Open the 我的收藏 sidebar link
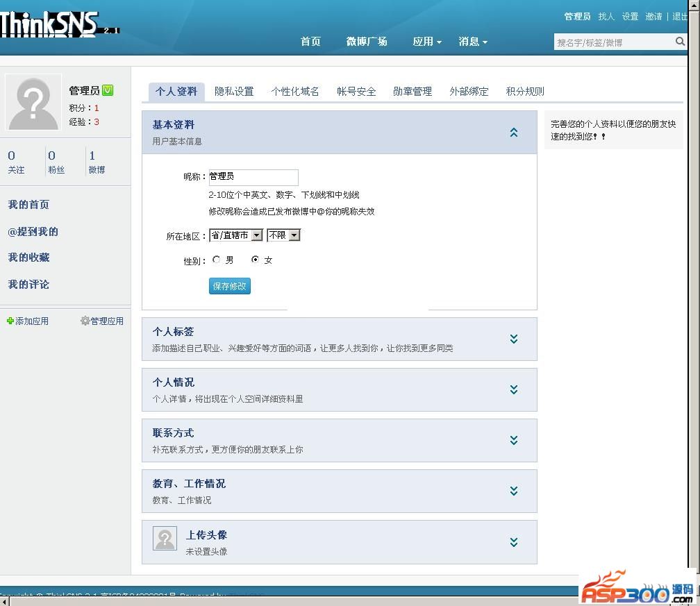 click(x=28, y=258)
